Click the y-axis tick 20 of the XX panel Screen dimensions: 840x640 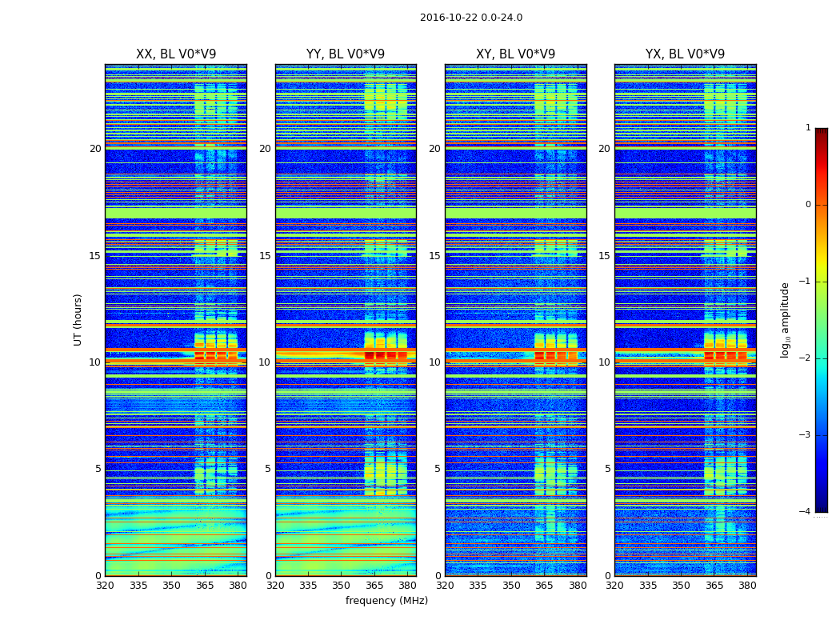[95, 149]
